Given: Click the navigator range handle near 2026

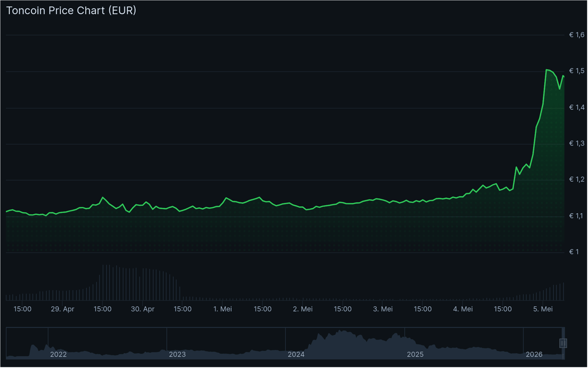Looking at the screenshot, I should point(563,343).
